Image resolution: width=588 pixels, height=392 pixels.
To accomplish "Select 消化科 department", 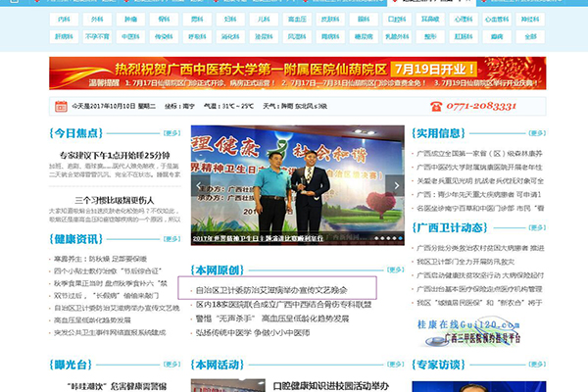I will [x=230, y=37].
